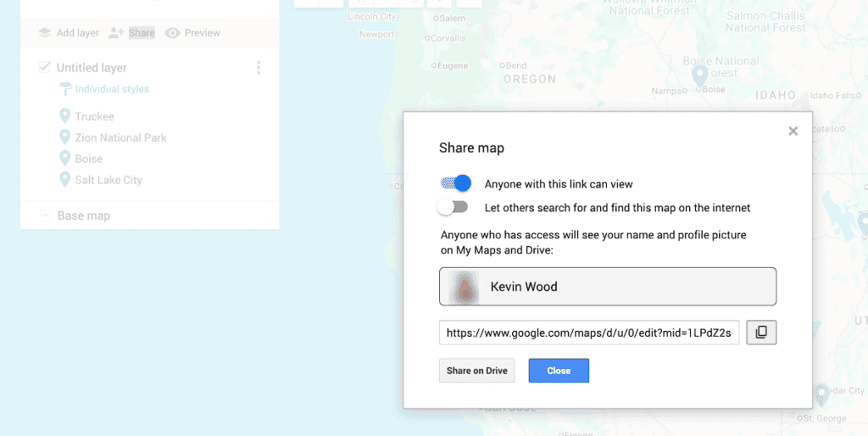The height and width of the screenshot is (436, 868).
Task: Click pin icon next to Salt Lake City
Action: coord(64,179)
